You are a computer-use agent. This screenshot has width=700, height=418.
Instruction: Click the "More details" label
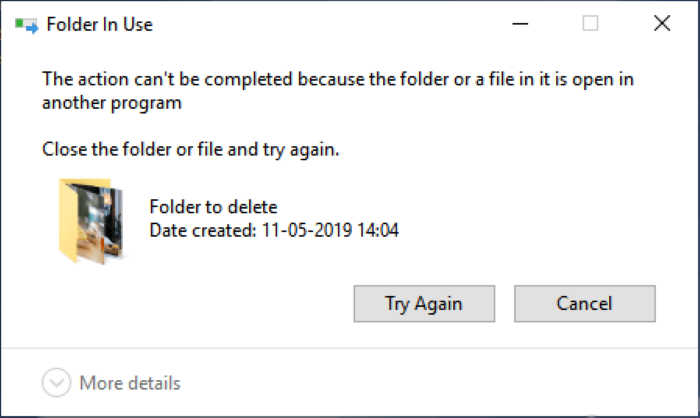click(130, 383)
